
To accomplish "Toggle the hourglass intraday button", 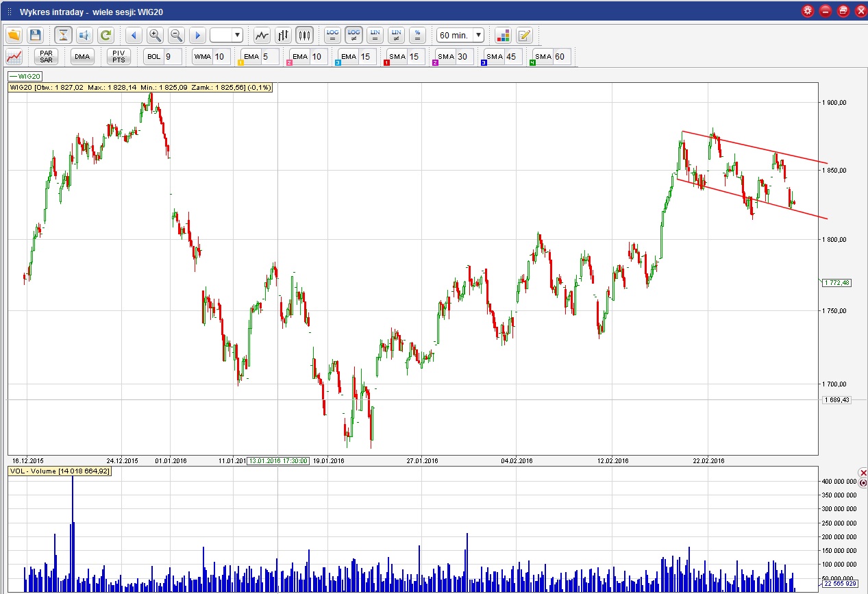I will coord(63,35).
